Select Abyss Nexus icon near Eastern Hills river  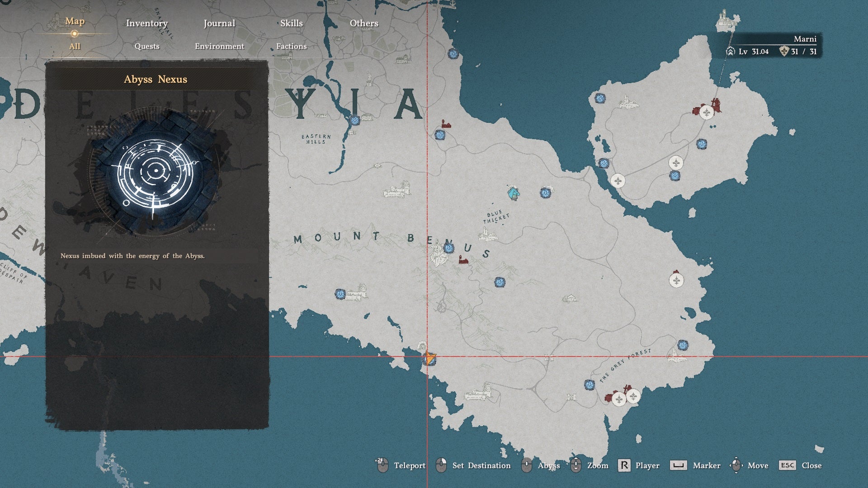[x=355, y=120]
